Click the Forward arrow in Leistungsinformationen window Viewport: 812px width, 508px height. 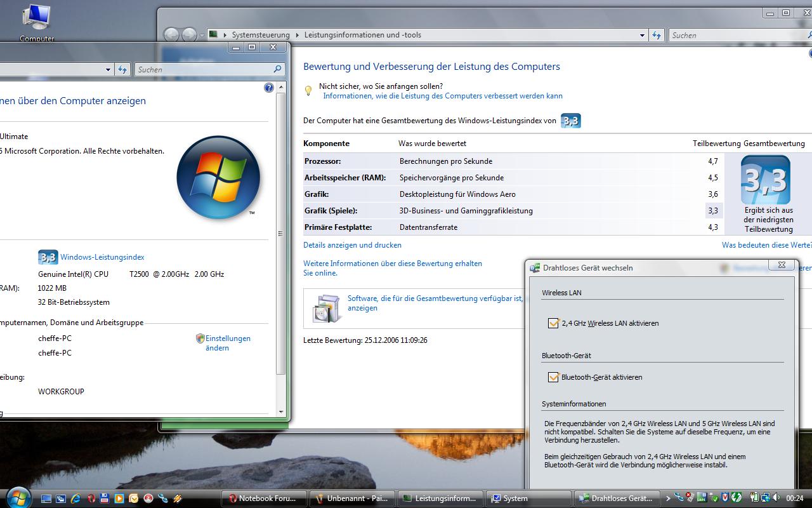[x=189, y=35]
